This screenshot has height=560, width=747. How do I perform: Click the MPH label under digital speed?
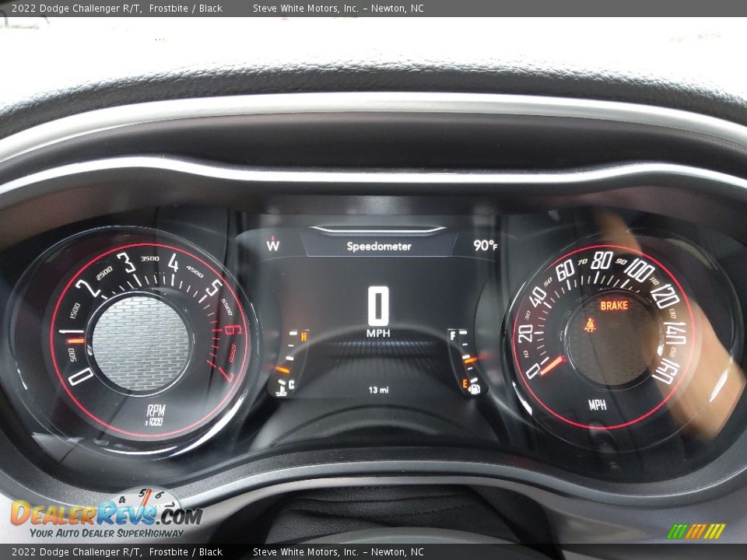click(378, 334)
